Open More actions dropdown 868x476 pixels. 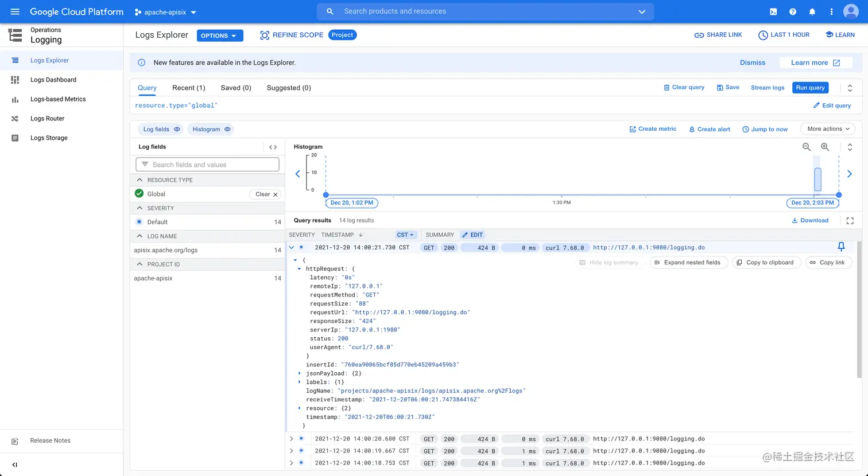point(827,129)
